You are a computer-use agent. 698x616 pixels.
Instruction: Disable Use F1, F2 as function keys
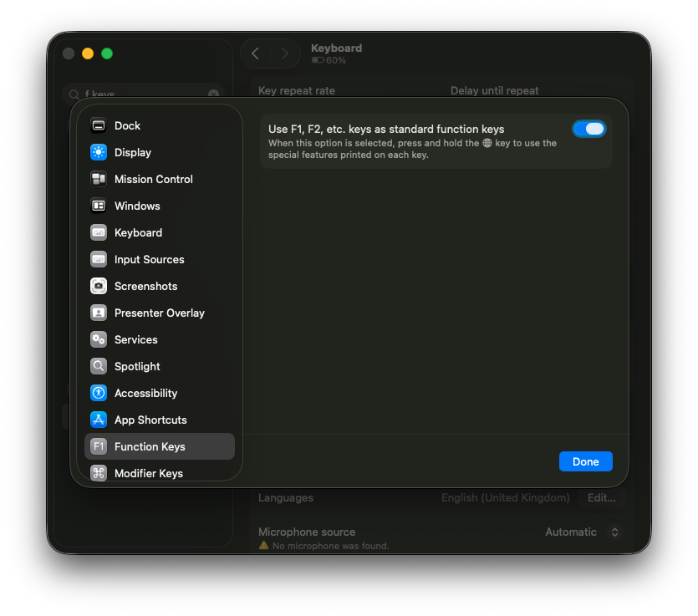[589, 129]
